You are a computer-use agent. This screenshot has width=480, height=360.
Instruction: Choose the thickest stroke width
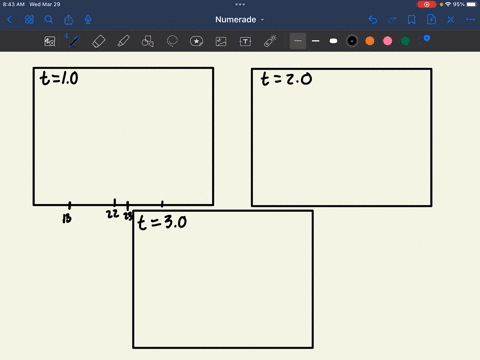[x=333, y=41]
